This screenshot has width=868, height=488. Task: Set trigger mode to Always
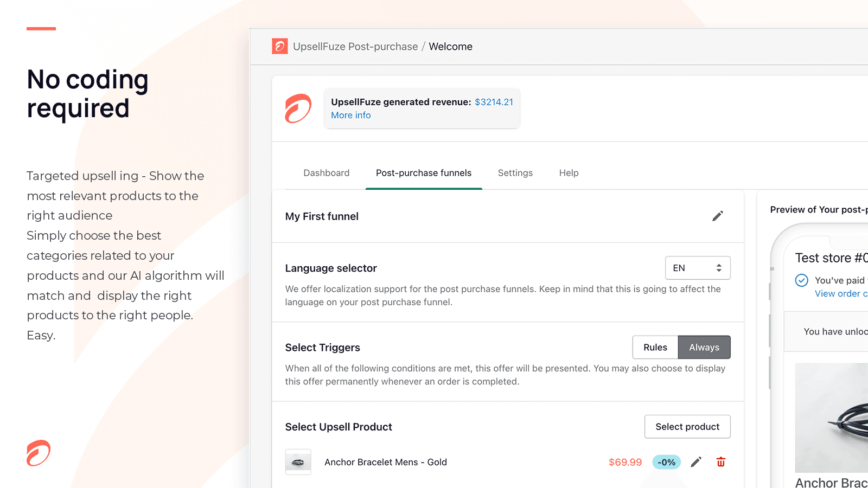pyautogui.click(x=704, y=348)
